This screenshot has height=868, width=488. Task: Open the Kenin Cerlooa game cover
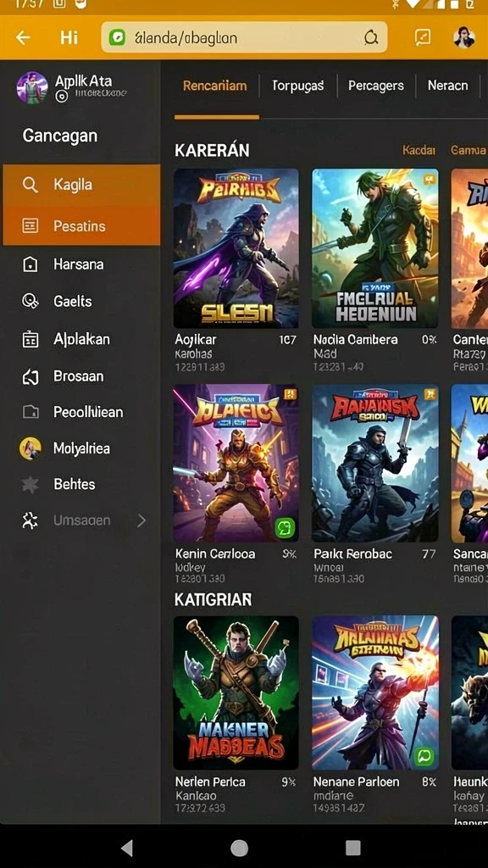tap(236, 464)
